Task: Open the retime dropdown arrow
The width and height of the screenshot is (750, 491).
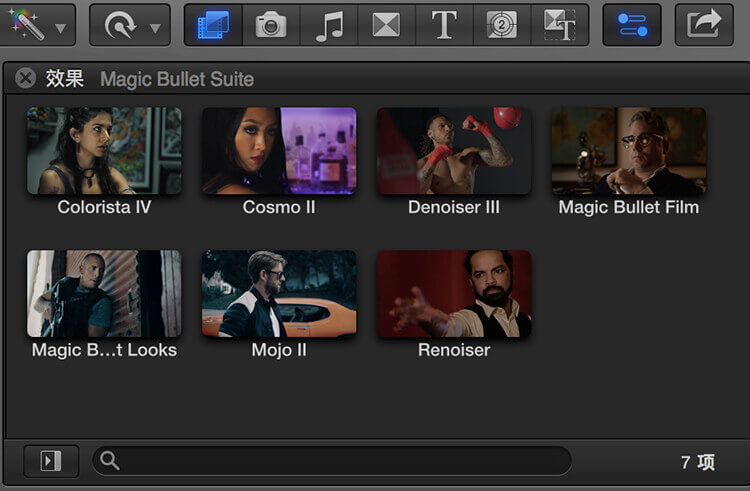Action: coord(154,28)
